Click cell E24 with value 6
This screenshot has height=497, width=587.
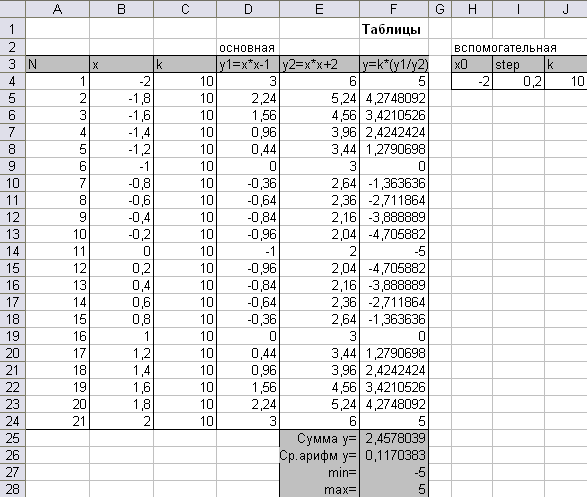[x=319, y=421]
